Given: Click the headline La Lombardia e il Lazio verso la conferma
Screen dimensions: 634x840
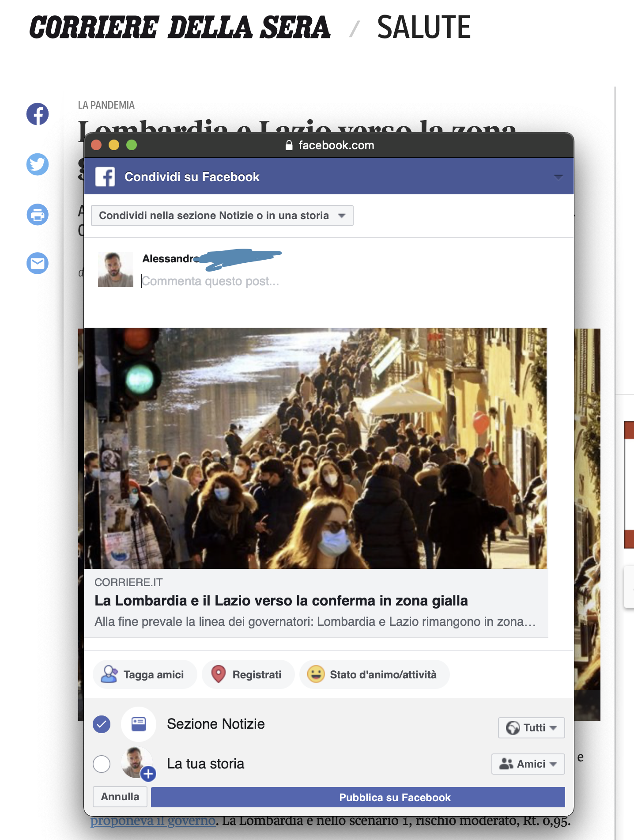Looking at the screenshot, I should [281, 601].
